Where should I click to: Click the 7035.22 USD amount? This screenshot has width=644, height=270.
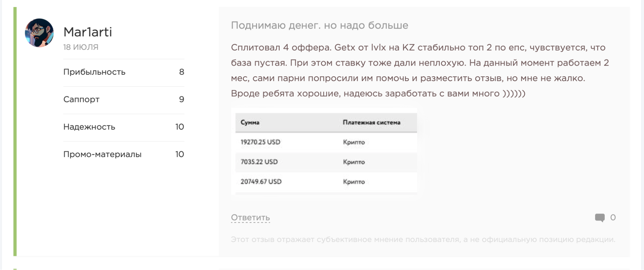tap(259, 162)
